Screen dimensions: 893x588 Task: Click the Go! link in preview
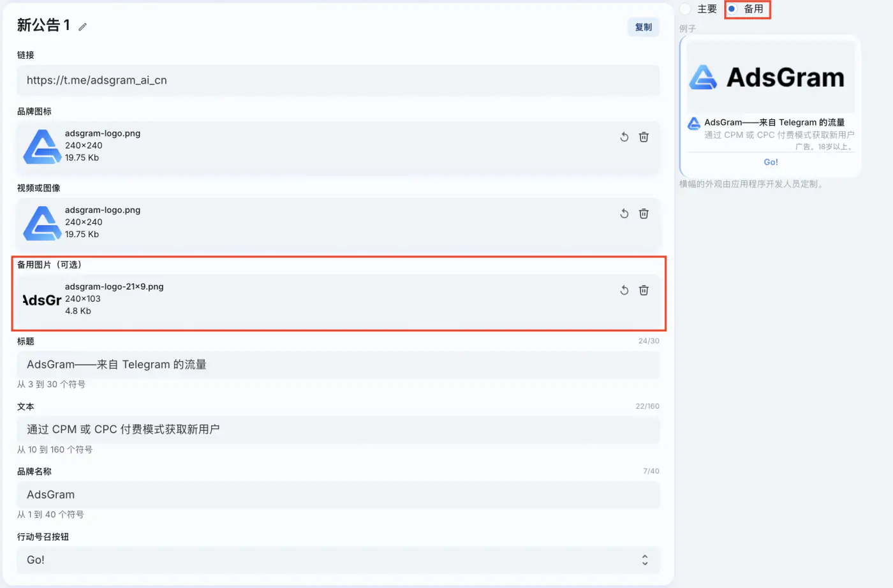tap(771, 162)
